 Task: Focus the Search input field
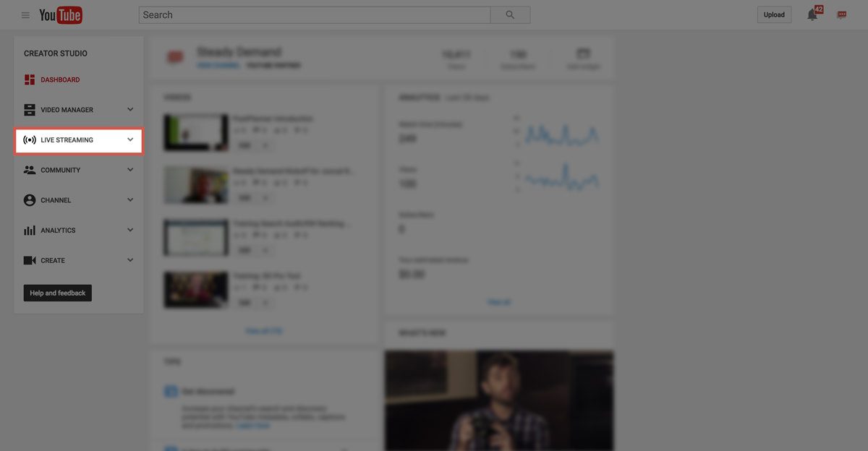coord(315,14)
